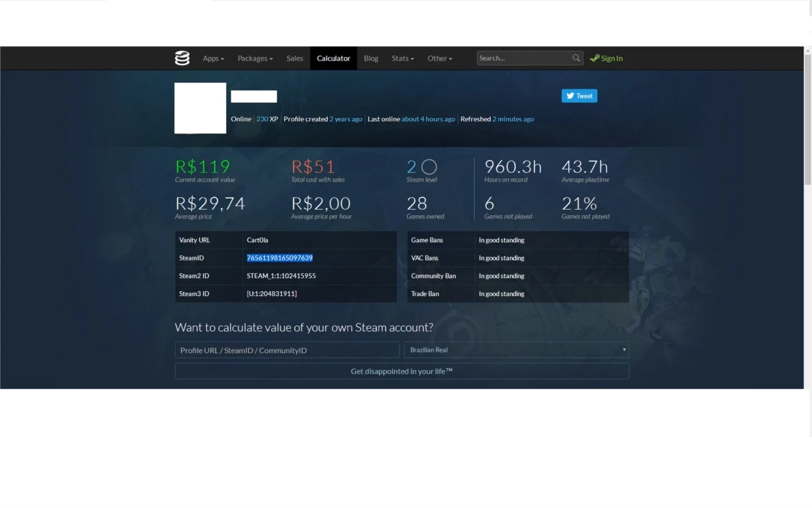Viewport: 812px width, 508px height.
Task: Open the Blog page
Action: [x=371, y=59]
